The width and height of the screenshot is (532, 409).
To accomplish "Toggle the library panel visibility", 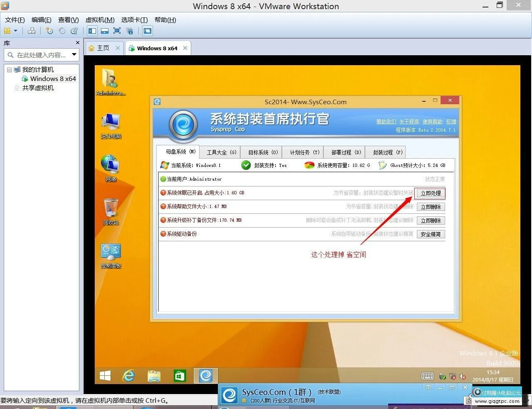I will coord(92,31).
